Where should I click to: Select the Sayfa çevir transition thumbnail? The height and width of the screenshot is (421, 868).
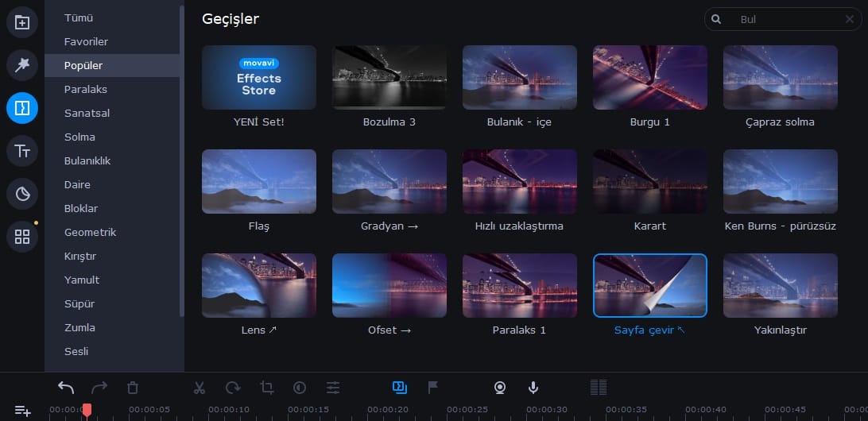click(650, 285)
